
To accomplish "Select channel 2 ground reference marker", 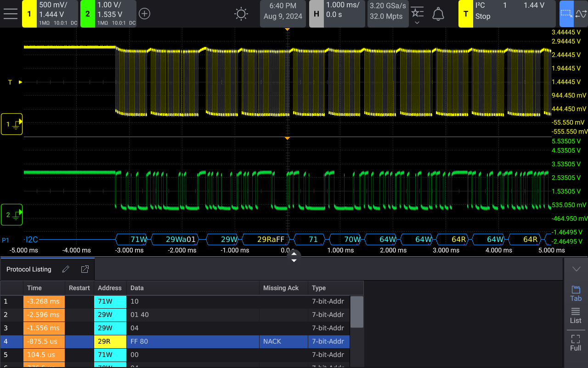I will [x=12, y=215].
